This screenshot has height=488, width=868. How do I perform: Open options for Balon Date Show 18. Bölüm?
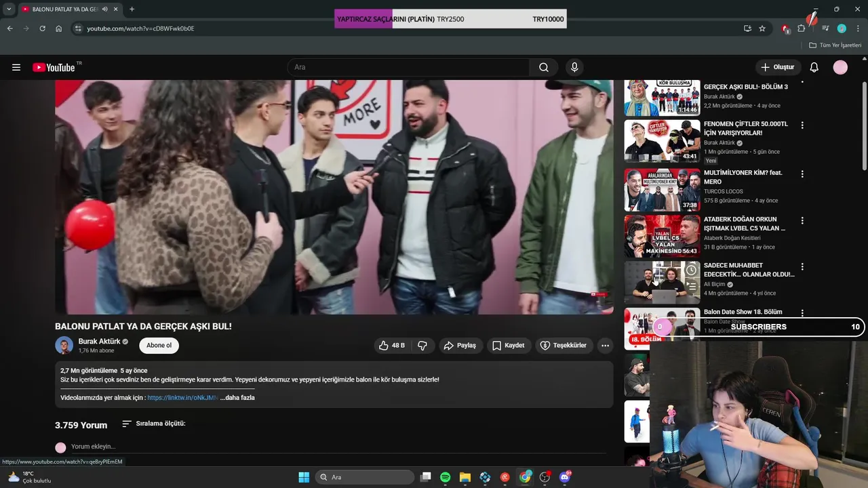pyautogui.click(x=802, y=313)
